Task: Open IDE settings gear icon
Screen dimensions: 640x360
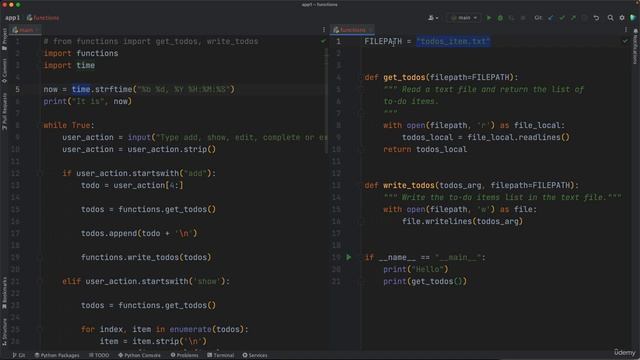Action: pyautogui.click(x=622, y=18)
